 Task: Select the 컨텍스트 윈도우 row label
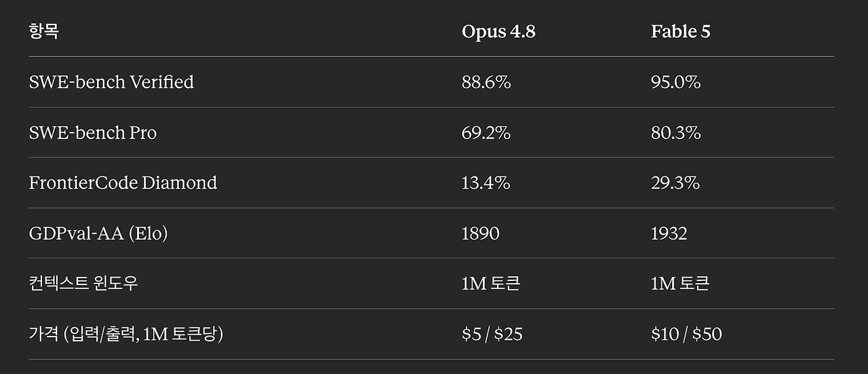point(83,283)
